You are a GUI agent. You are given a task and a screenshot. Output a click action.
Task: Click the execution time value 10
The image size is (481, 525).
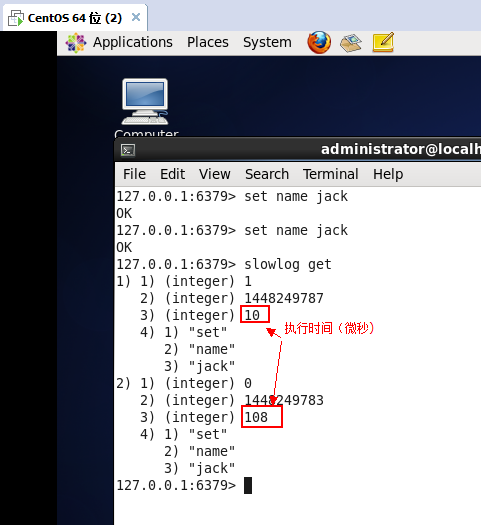252,315
